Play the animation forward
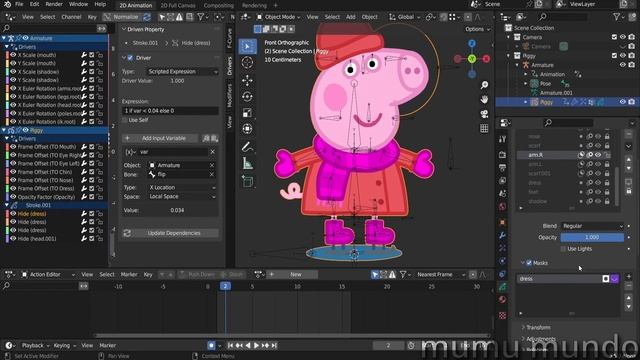The image size is (640, 360). [x=256, y=345]
